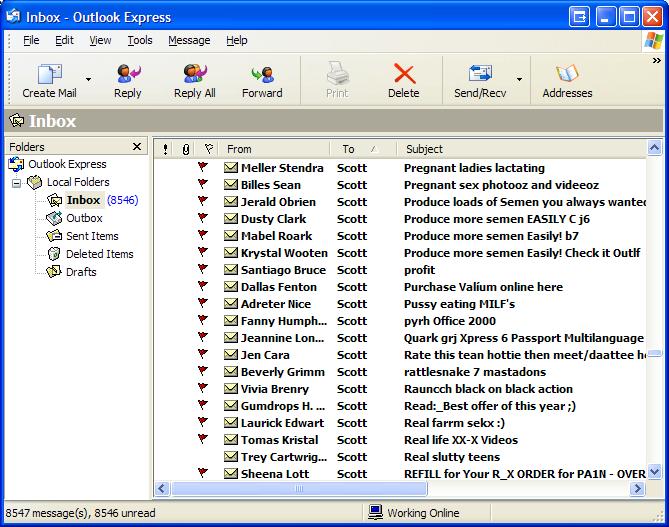Image resolution: width=669 pixels, height=527 pixels.
Task: Sort by the Attachment paperclip column header
Action: [186, 149]
